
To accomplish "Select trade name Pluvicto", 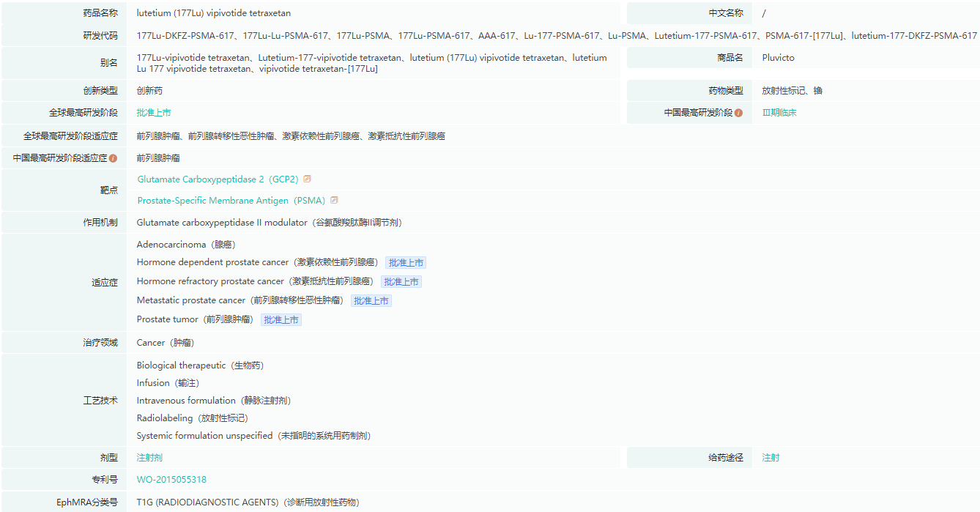I will tap(778, 58).
